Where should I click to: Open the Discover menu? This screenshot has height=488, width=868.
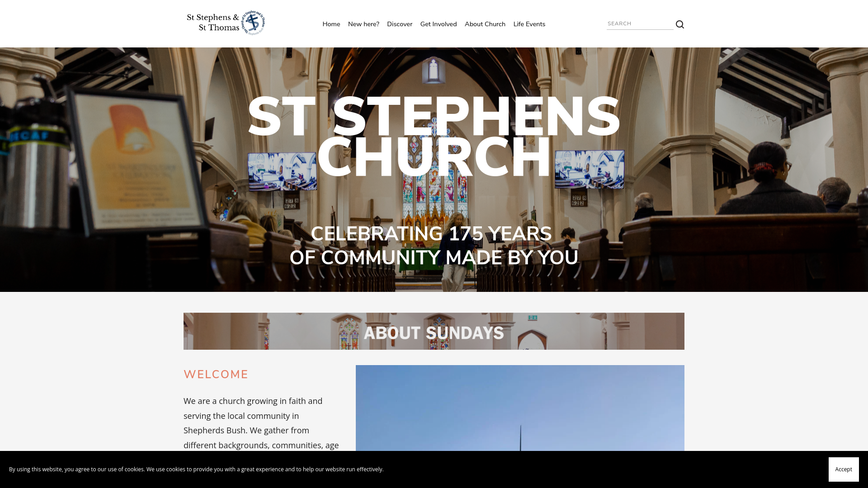400,24
